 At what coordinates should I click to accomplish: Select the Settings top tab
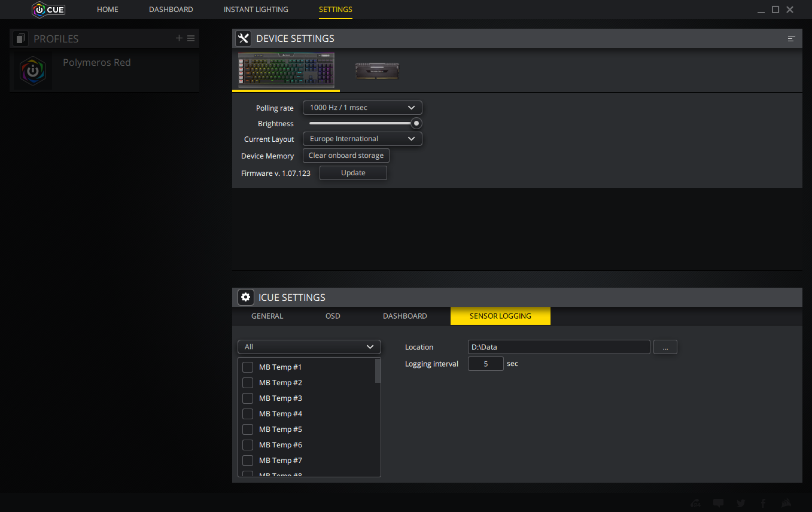336,10
